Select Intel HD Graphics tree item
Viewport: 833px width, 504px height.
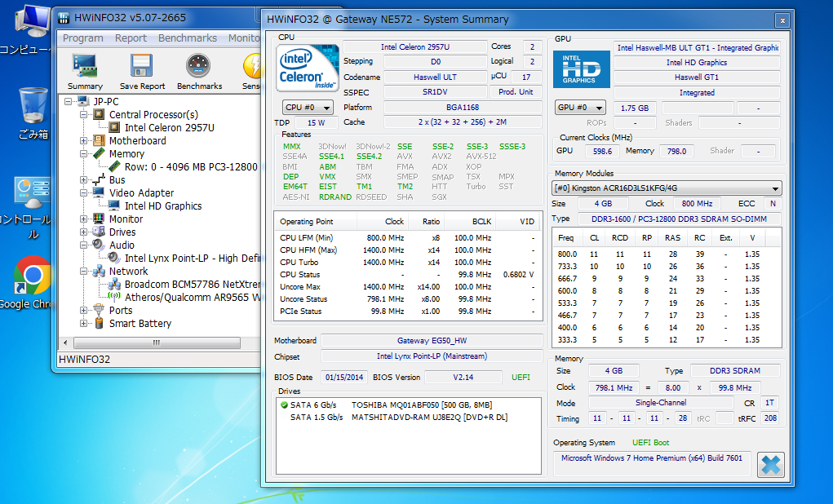163,206
